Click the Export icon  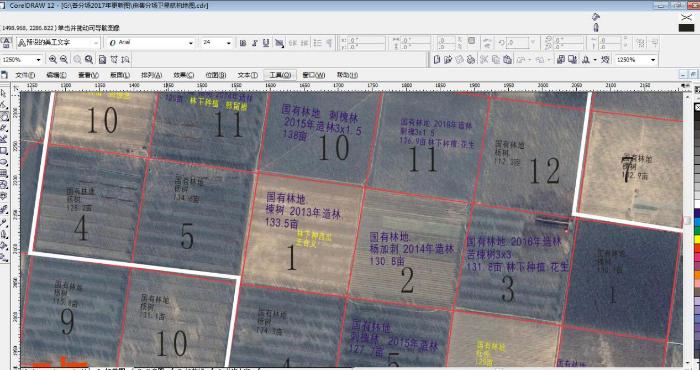coord(572,59)
